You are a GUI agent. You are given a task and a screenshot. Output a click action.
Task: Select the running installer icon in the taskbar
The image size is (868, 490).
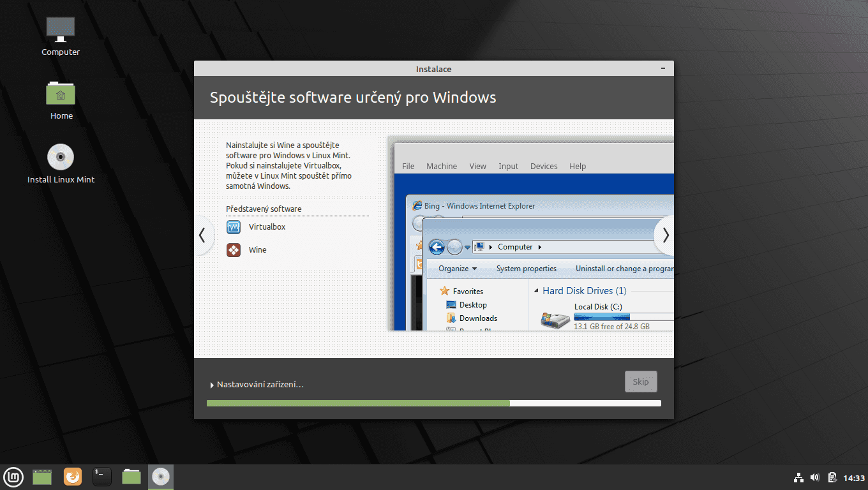(161, 477)
